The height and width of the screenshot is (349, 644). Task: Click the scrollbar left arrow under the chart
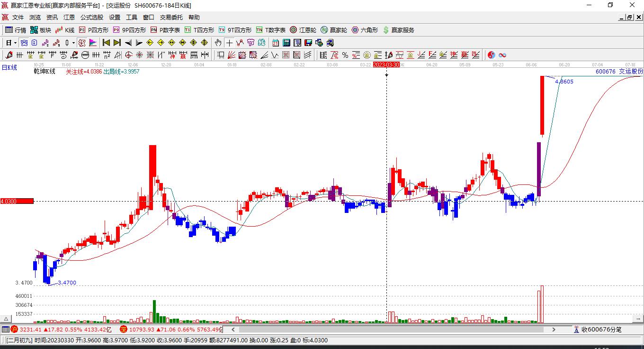[233, 330]
